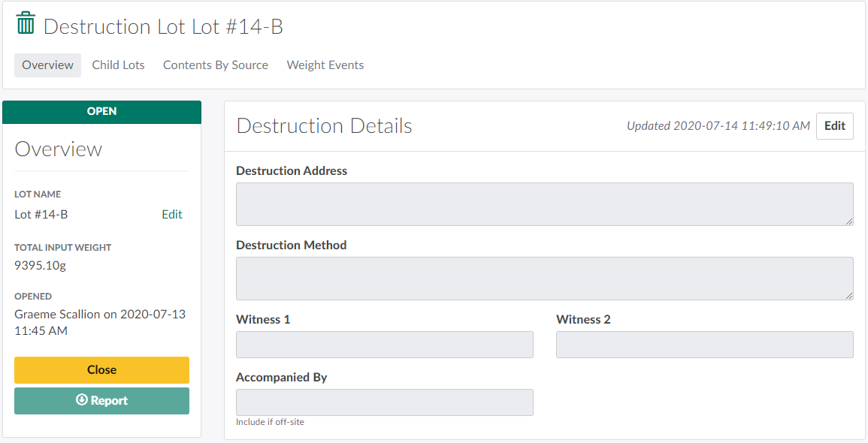Select the Witness 2 input field
The width and height of the screenshot is (868, 443).
pos(704,345)
